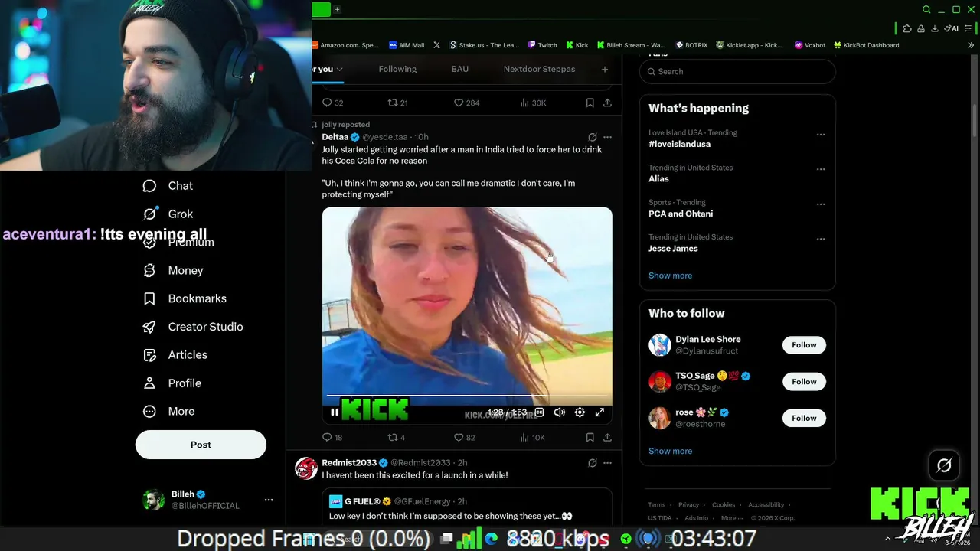Viewport: 980px width, 551px height.
Task: Repost the Deltaa post
Action: click(x=396, y=437)
